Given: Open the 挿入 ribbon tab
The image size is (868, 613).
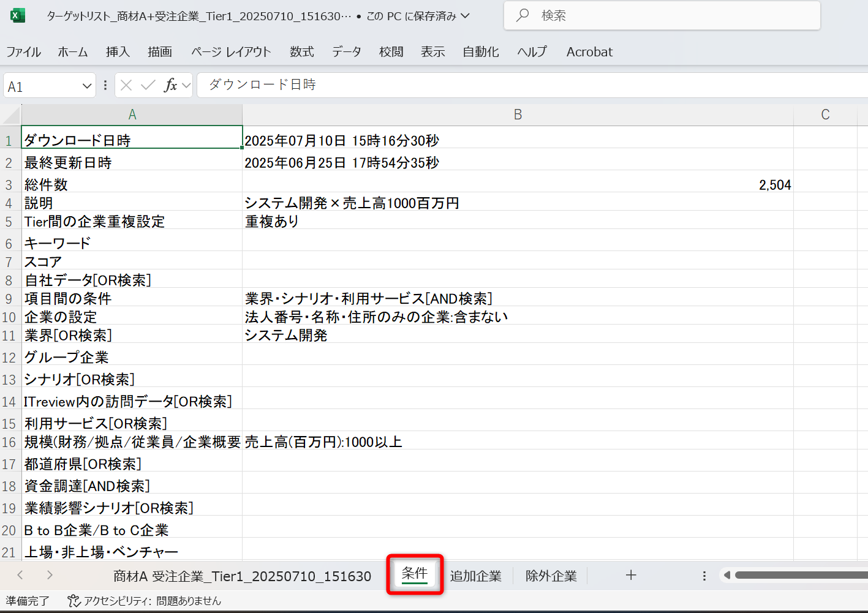Looking at the screenshot, I should click(x=118, y=52).
